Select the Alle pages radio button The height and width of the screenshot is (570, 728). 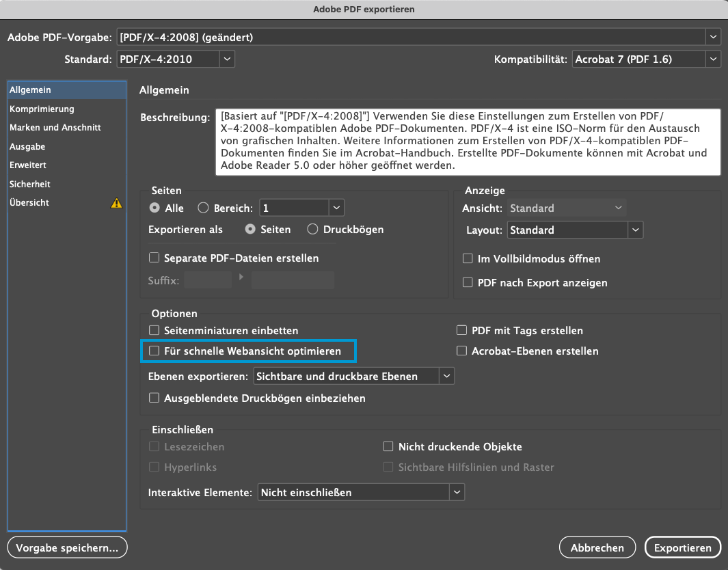point(154,208)
